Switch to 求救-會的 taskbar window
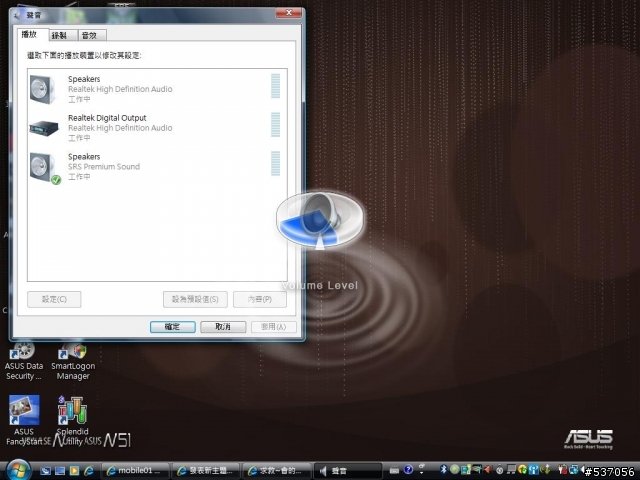 tap(276, 471)
